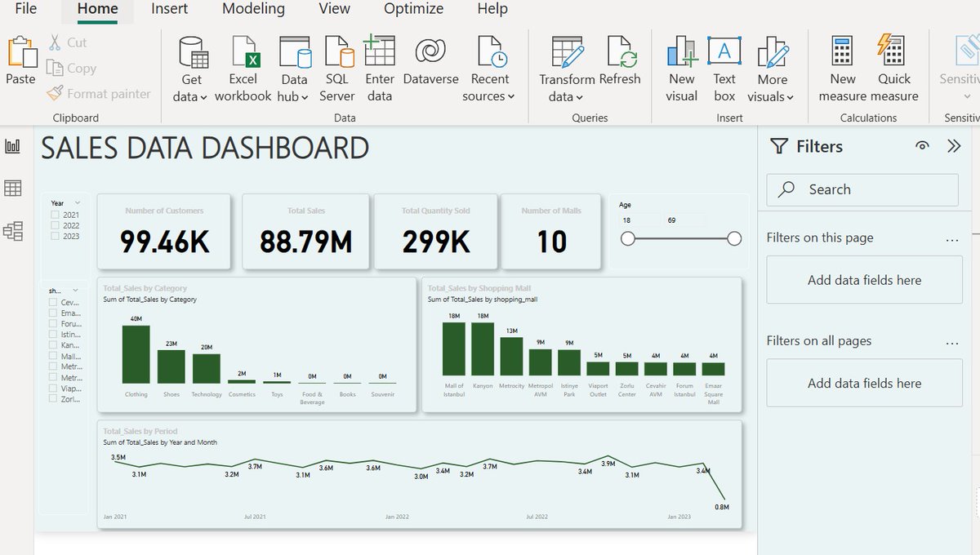Screen dimensions: 980x555
Task: Select the Total Sales card
Action: [x=306, y=231]
